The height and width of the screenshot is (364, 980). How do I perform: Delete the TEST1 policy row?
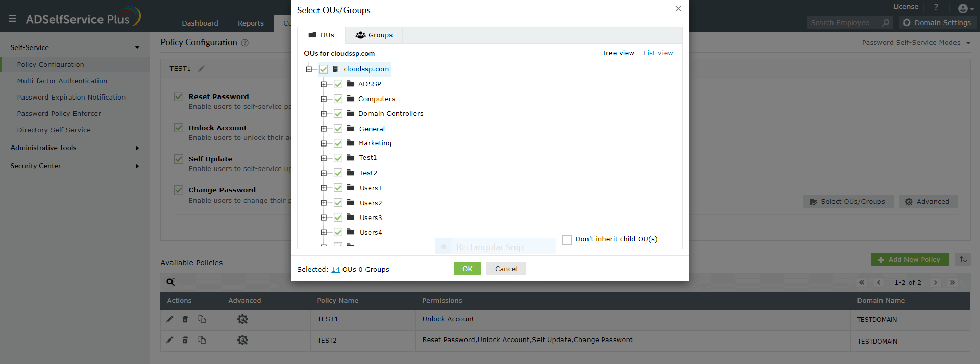point(185,319)
